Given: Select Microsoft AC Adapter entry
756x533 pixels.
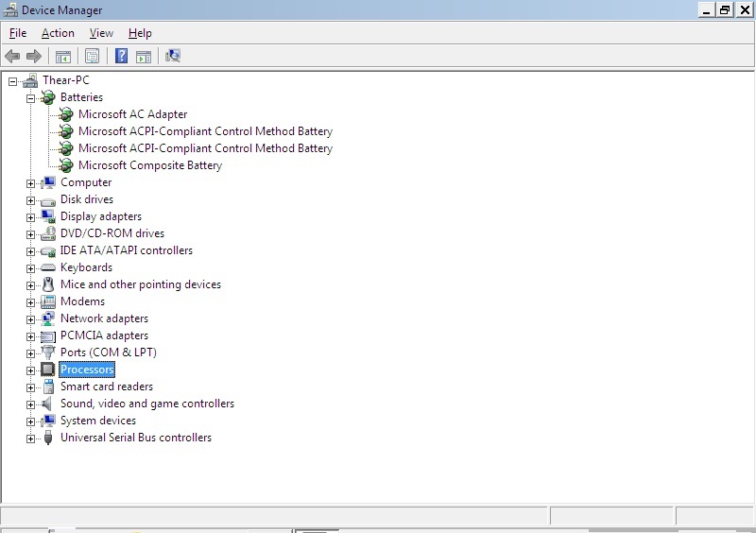Looking at the screenshot, I should pyautogui.click(x=132, y=114).
